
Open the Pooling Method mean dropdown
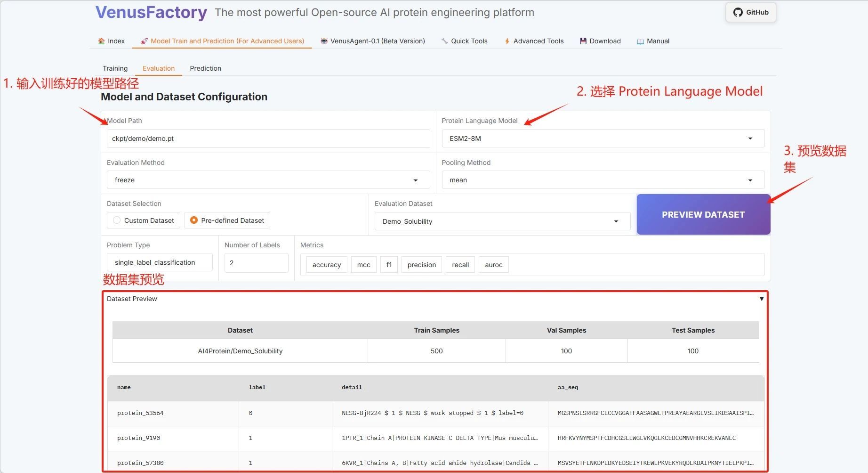point(603,180)
